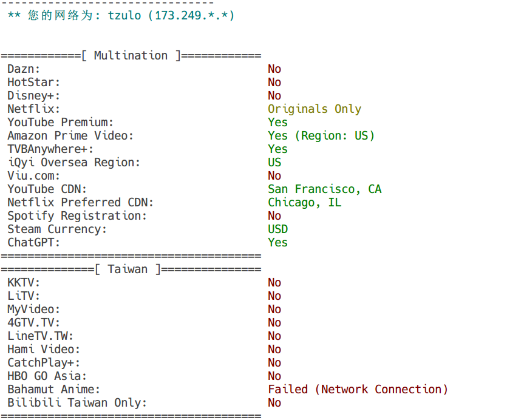This screenshot has height=420, width=507.
Task: Click the ChatGPT label
Action: pos(34,243)
